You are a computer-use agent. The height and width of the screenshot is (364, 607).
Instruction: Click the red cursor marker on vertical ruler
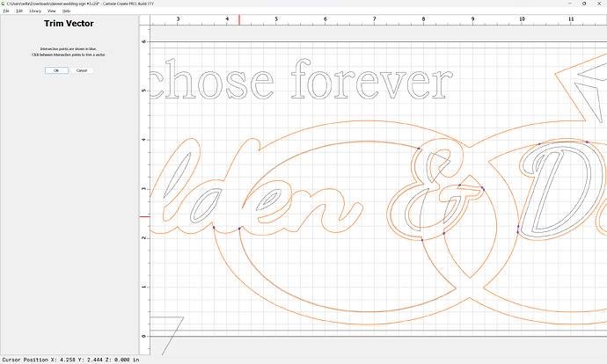[145, 216]
